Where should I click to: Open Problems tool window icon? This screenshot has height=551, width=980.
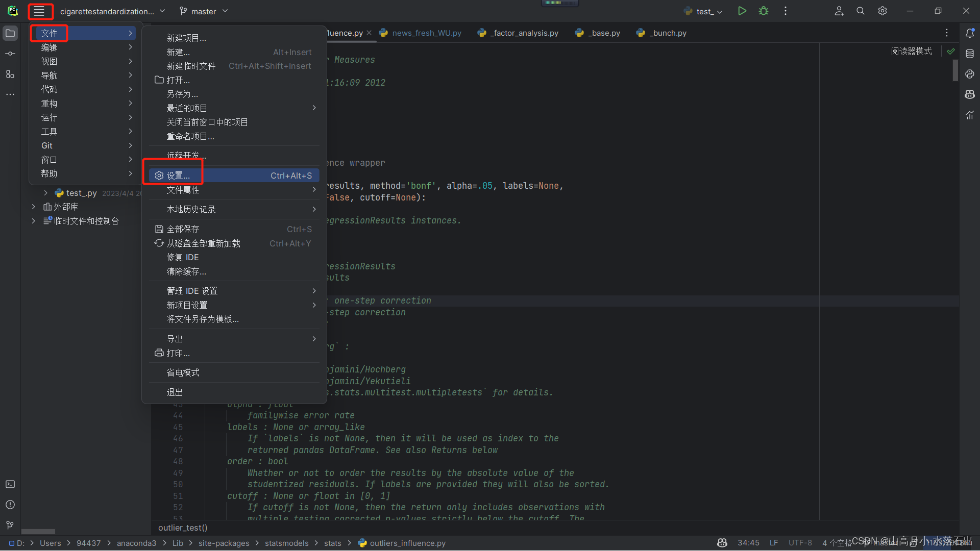tap(10, 505)
